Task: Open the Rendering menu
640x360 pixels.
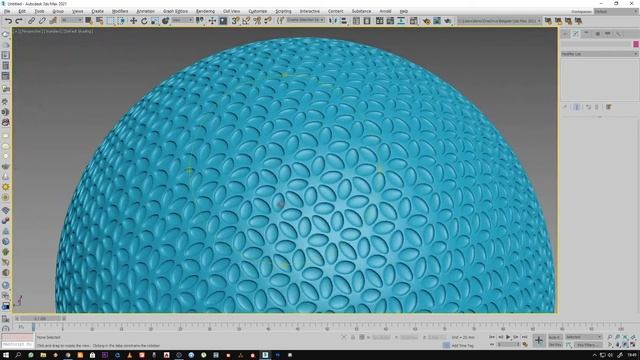Action: point(205,11)
